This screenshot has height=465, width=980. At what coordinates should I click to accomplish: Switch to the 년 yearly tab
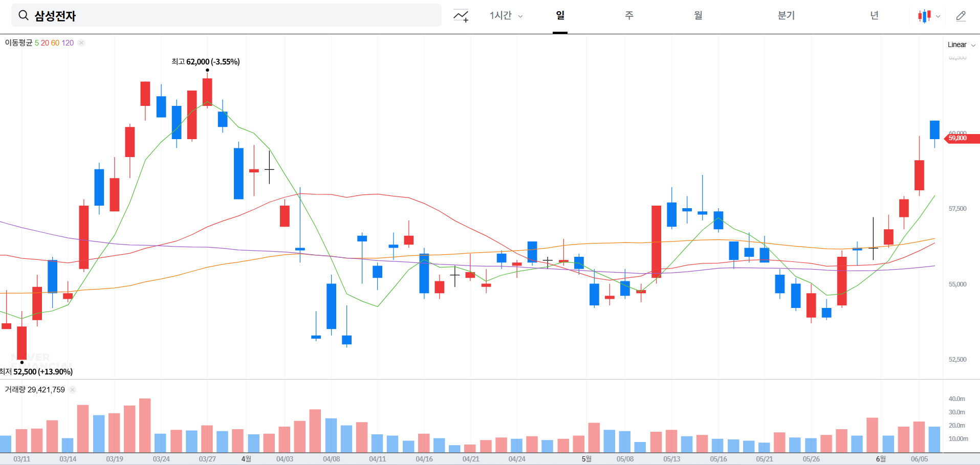[x=875, y=15]
